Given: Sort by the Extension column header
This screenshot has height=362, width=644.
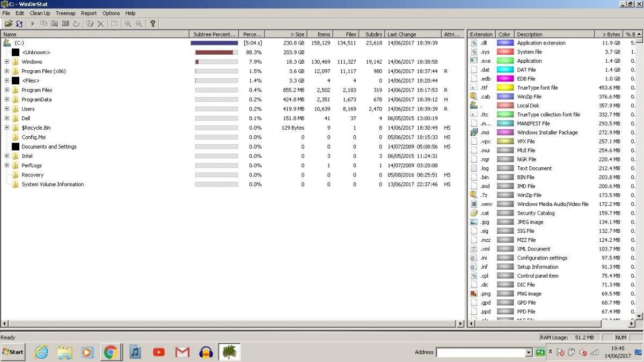Looking at the screenshot, I should click(x=481, y=34).
